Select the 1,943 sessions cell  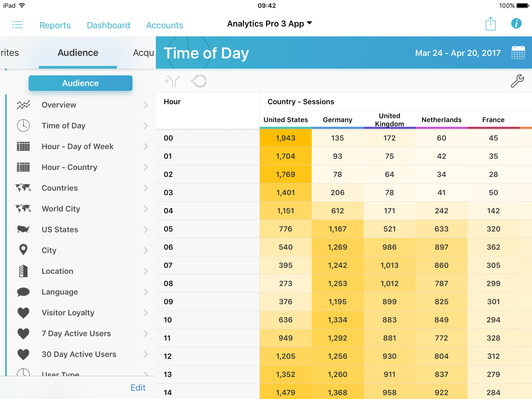click(285, 138)
